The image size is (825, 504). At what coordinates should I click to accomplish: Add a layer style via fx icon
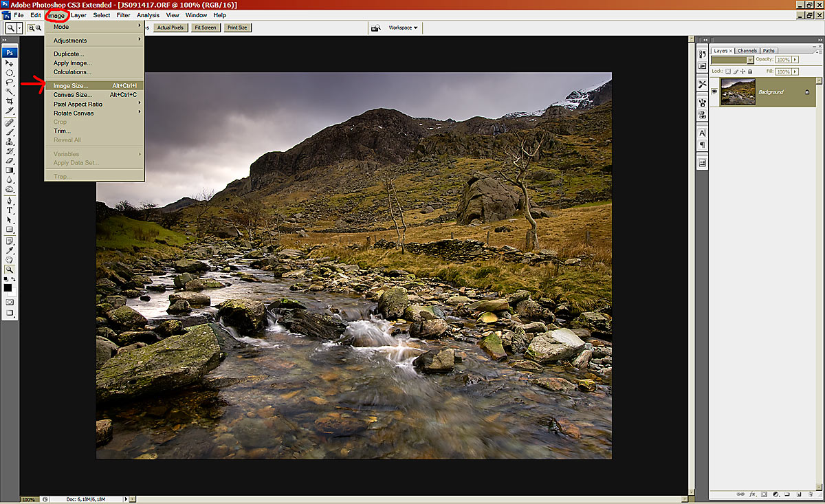[x=753, y=494]
